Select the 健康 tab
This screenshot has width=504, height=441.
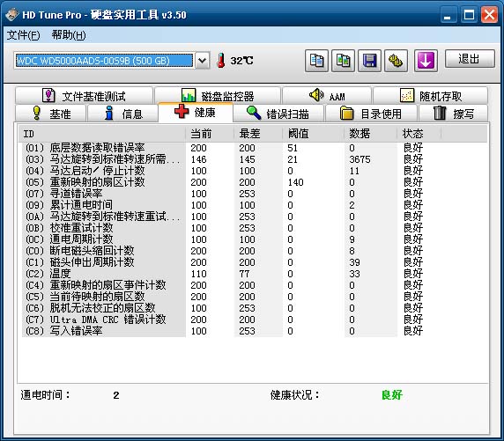click(196, 113)
